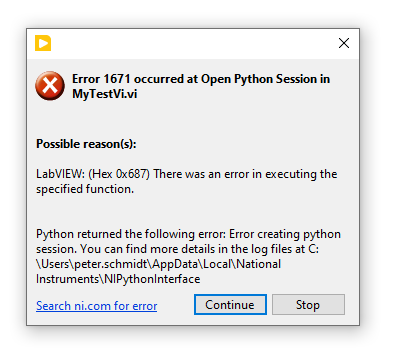The height and width of the screenshot is (360, 395).
Task: Click the yellow LabVIEW icon in title bar
Action: coord(43,43)
